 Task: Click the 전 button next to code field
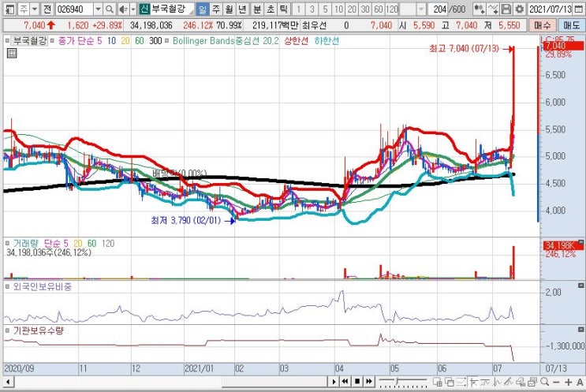(x=47, y=9)
